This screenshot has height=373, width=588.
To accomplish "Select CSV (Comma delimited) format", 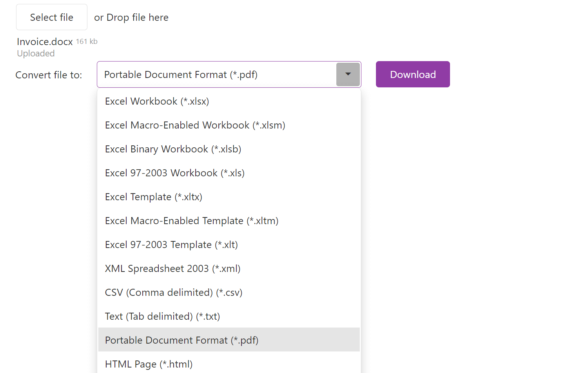I will tap(173, 293).
